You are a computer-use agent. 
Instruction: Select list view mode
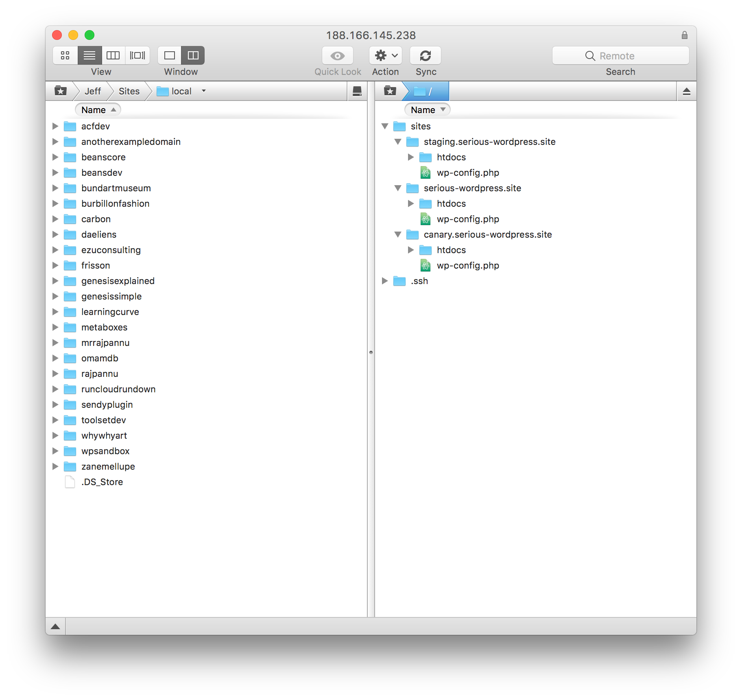[89, 55]
